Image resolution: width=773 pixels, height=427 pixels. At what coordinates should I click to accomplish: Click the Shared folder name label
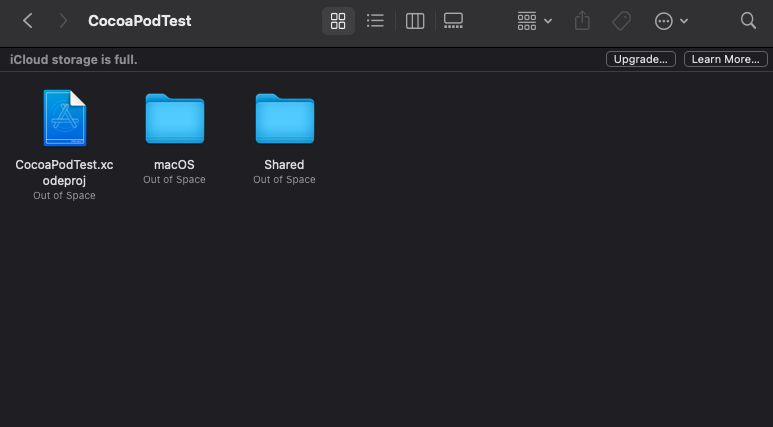284,165
